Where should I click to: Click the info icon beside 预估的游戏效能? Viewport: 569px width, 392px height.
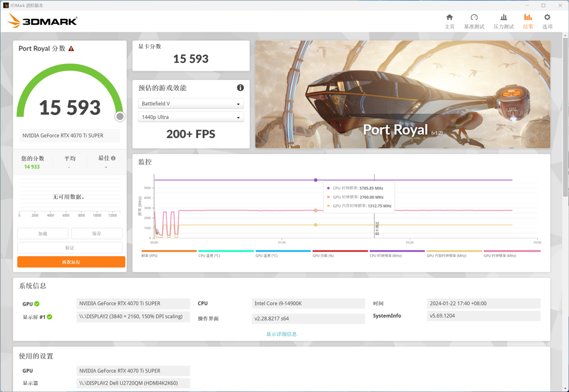click(240, 88)
